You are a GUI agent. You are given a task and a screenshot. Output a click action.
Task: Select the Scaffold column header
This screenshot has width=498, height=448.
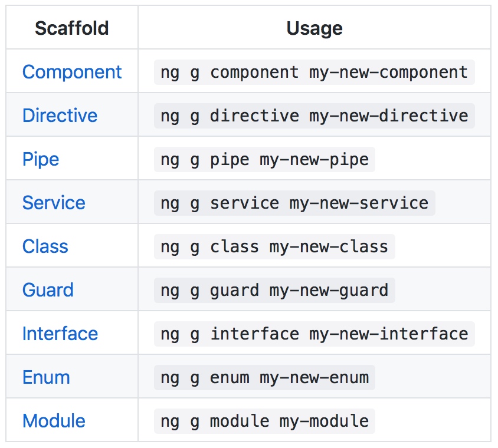coord(72,28)
